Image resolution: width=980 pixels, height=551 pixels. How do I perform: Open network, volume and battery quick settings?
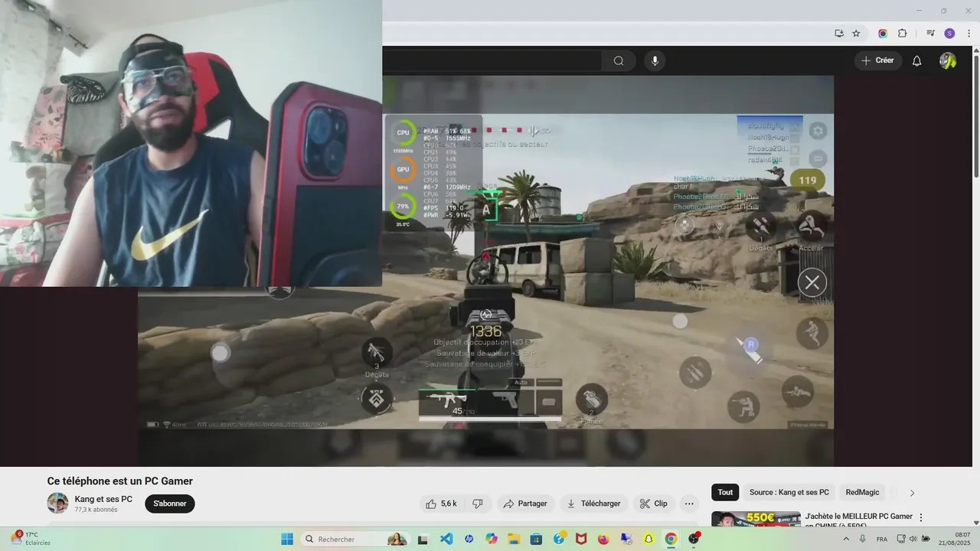(913, 539)
